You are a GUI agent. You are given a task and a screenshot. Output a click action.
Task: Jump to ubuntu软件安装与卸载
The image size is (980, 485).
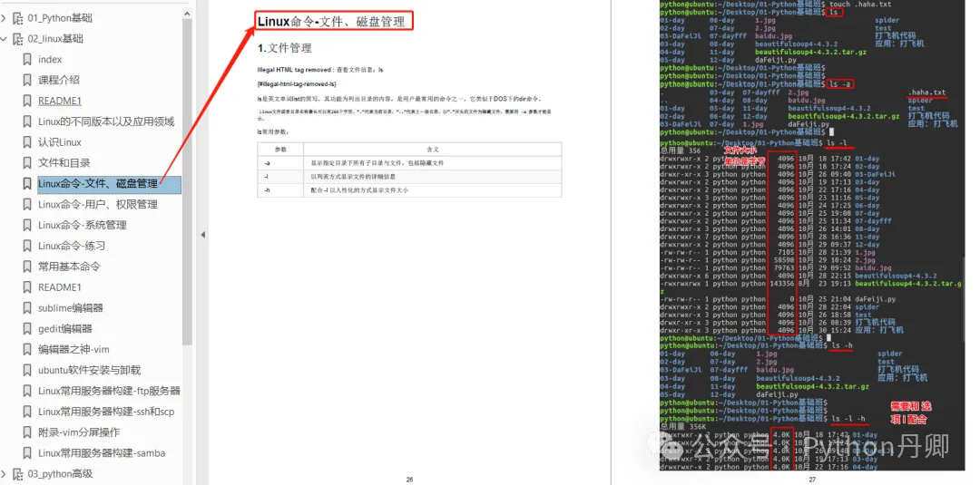click(89, 370)
